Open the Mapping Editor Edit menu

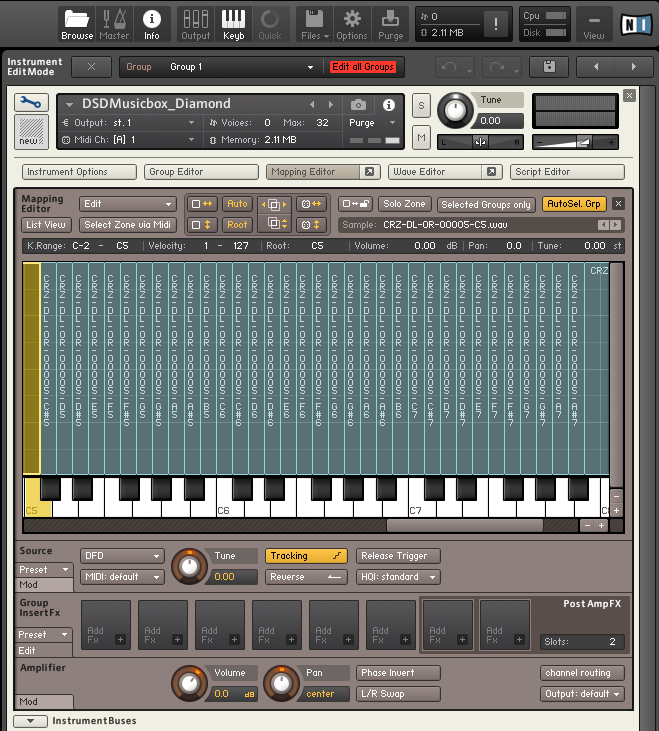tap(128, 204)
